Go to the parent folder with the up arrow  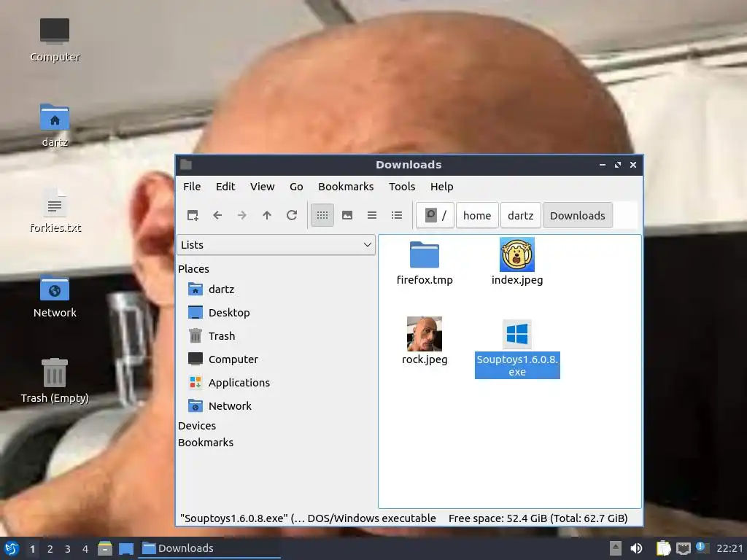point(267,215)
